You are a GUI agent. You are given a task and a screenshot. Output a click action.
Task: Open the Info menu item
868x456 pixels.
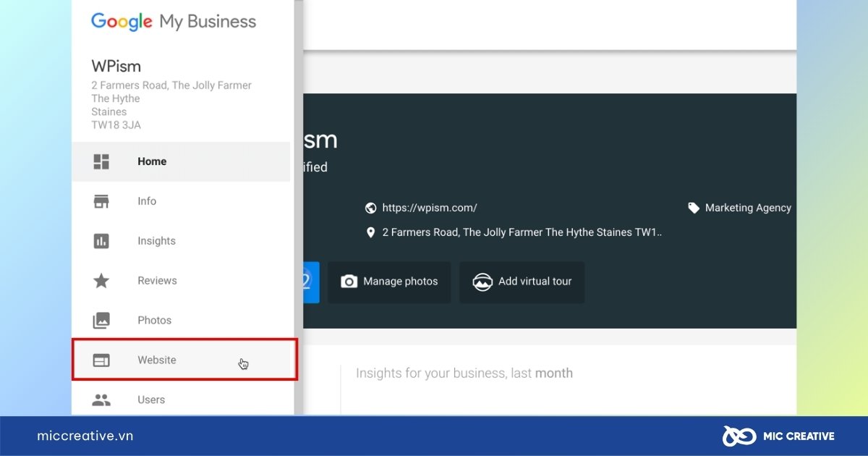pyautogui.click(x=181, y=201)
